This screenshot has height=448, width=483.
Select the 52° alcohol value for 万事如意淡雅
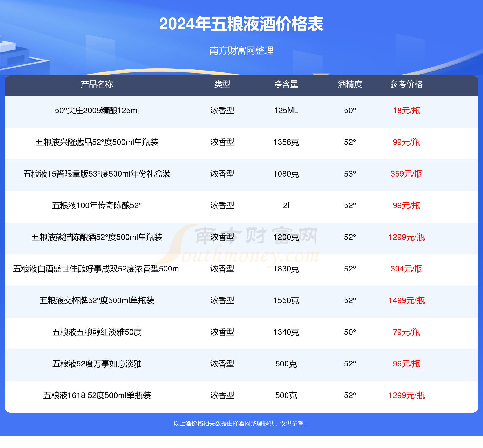350,364
